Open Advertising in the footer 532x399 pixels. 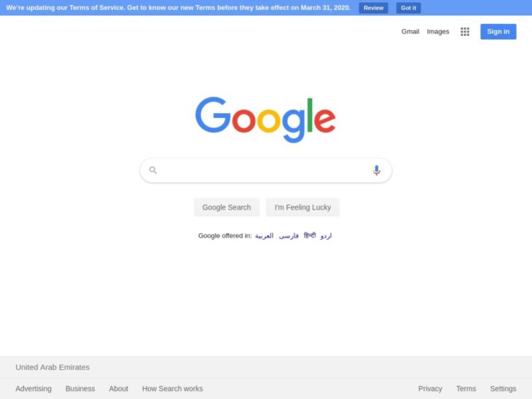[34, 389]
